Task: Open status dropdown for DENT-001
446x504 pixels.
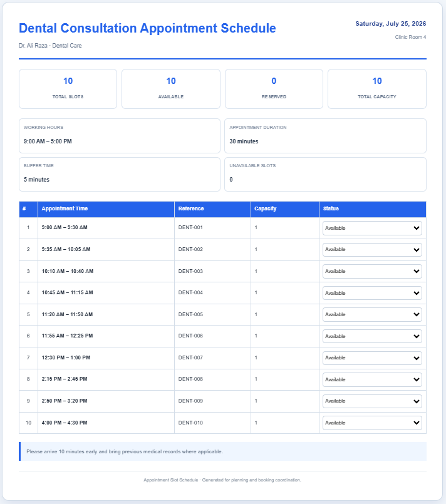Action: (372, 229)
